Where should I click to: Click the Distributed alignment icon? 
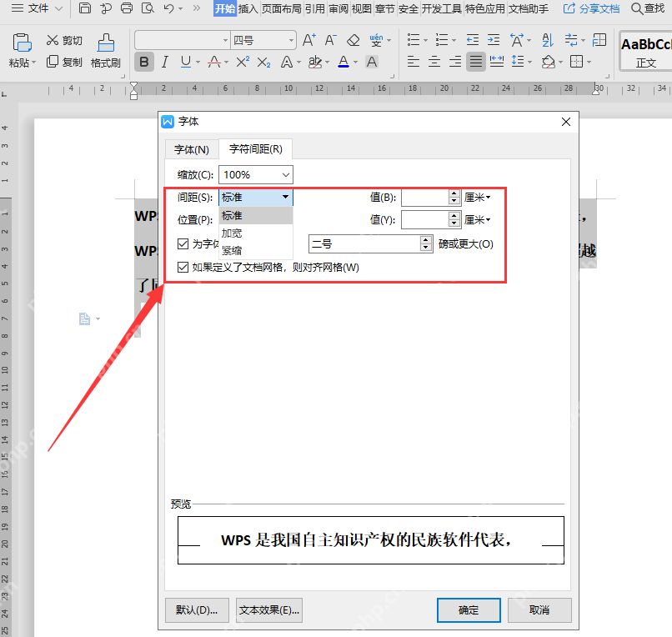[x=497, y=63]
